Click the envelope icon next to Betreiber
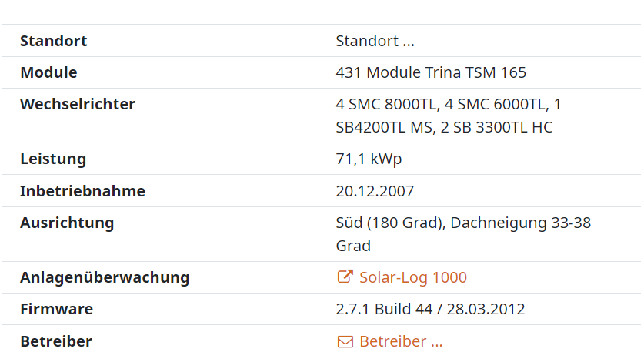The image size is (644, 359). pos(345,341)
